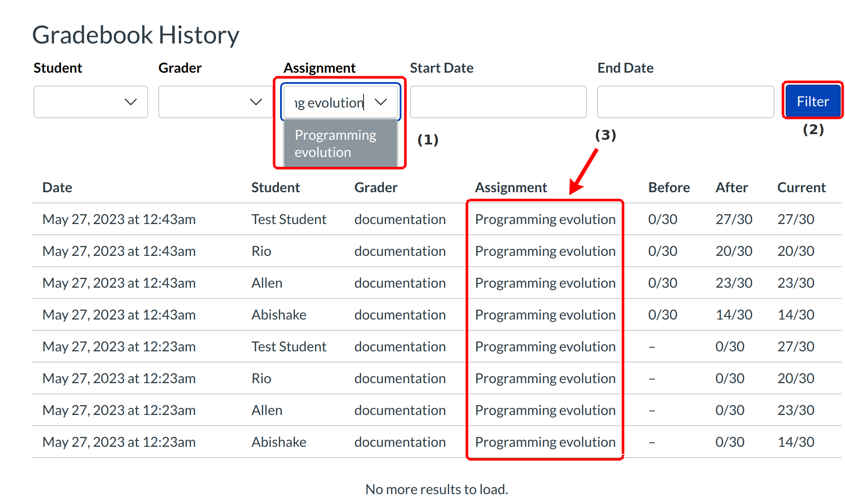Click the Before column header

669,187
